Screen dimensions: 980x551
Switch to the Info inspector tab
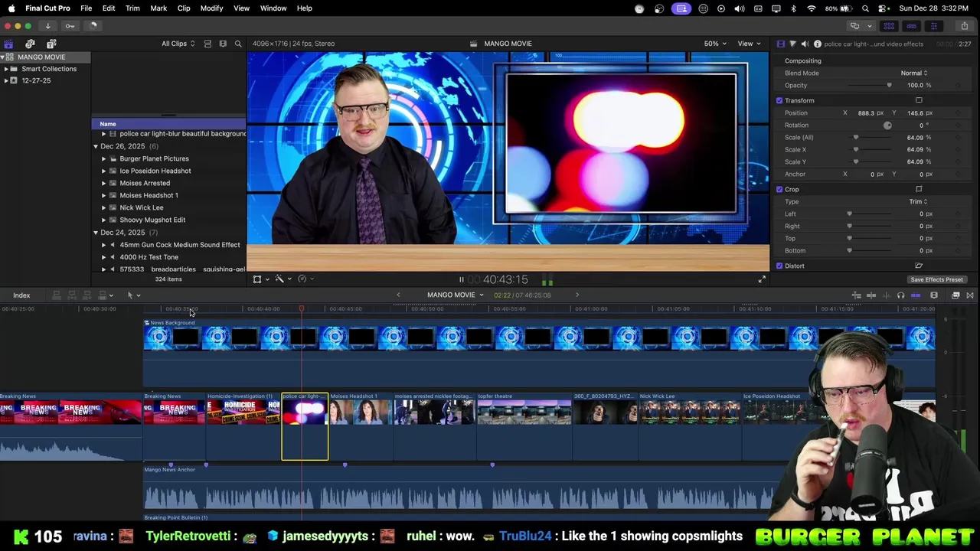coord(817,44)
